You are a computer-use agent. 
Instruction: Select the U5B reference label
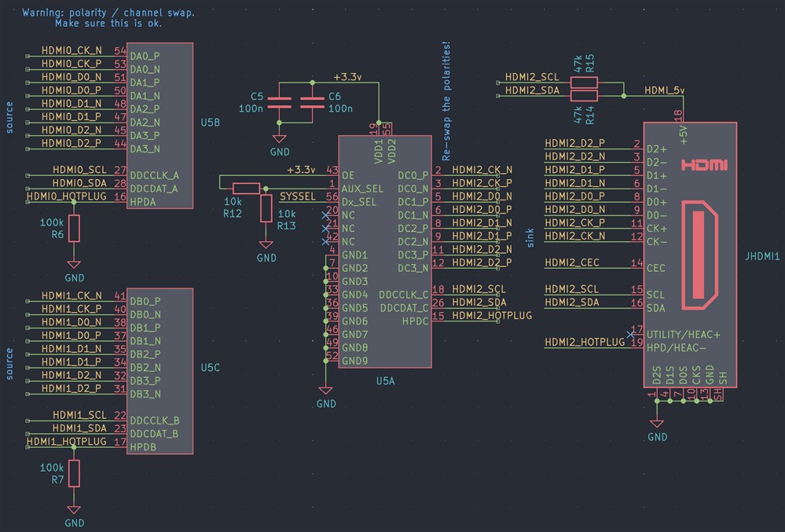coord(211,123)
